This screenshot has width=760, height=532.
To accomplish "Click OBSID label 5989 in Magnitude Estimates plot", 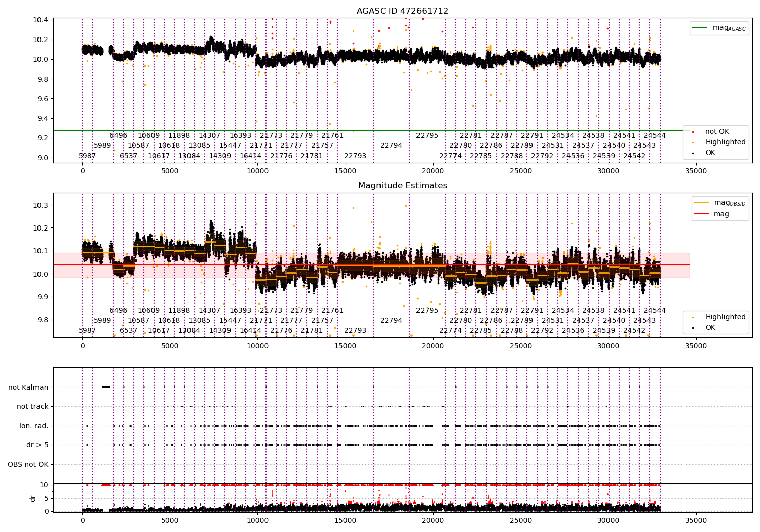I will 102,320.
